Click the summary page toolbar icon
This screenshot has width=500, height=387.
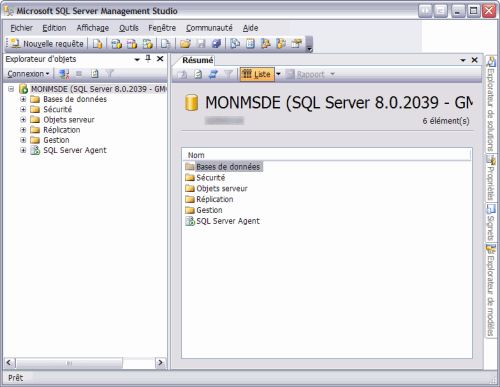(x=250, y=44)
